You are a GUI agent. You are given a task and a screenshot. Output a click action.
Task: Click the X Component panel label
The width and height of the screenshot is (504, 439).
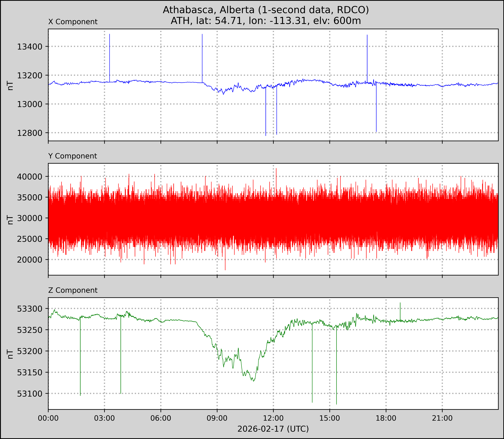point(73,22)
